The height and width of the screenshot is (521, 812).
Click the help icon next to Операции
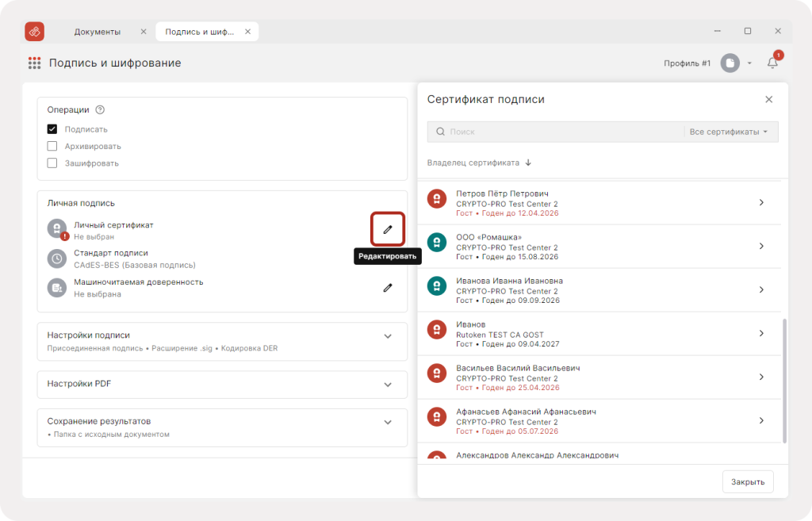[100, 109]
